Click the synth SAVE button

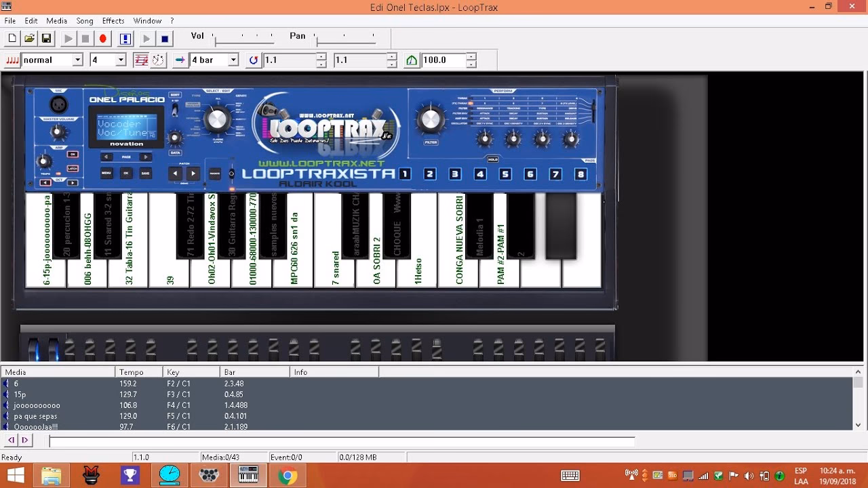click(x=145, y=174)
